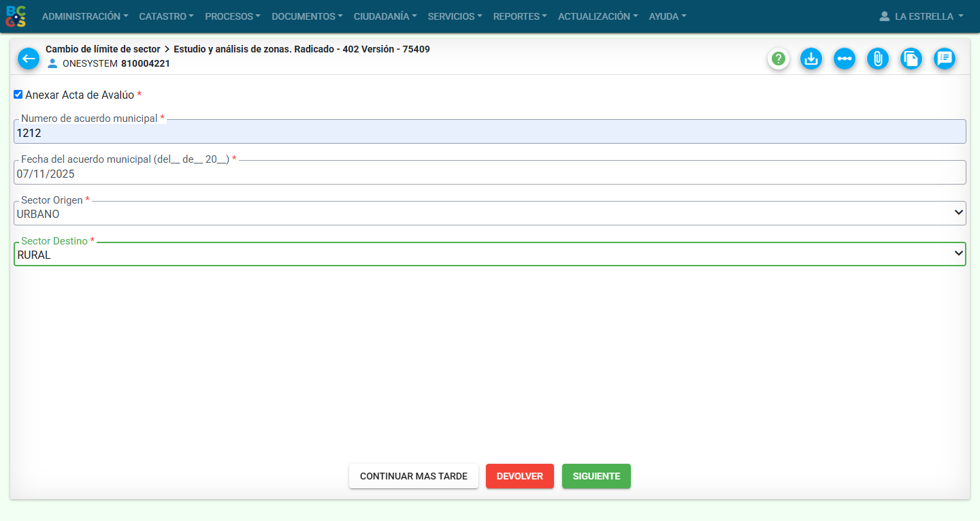
Task: Open the green help question mark icon
Action: pyautogui.click(x=779, y=59)
